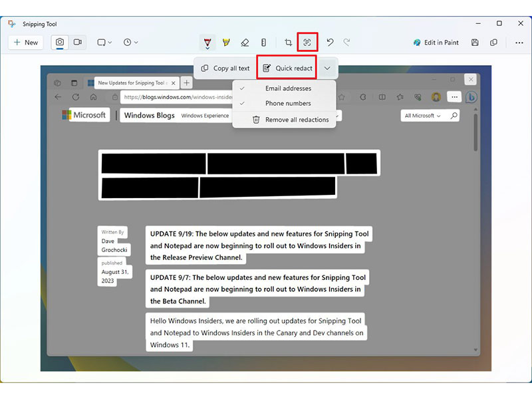Click the Edge favorites star-list icon
The image size is (532, 399).
(x=400, y=97)
